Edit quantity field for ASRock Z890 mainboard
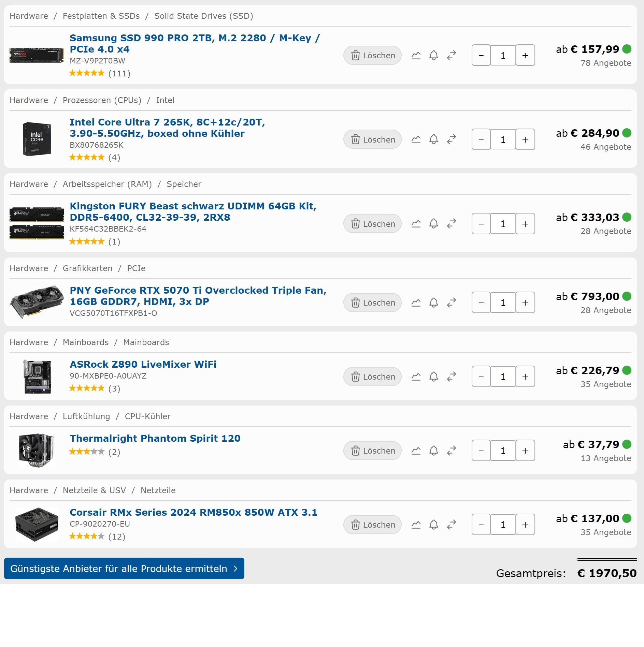Screen dimensions: 644x647 point(503,377)
